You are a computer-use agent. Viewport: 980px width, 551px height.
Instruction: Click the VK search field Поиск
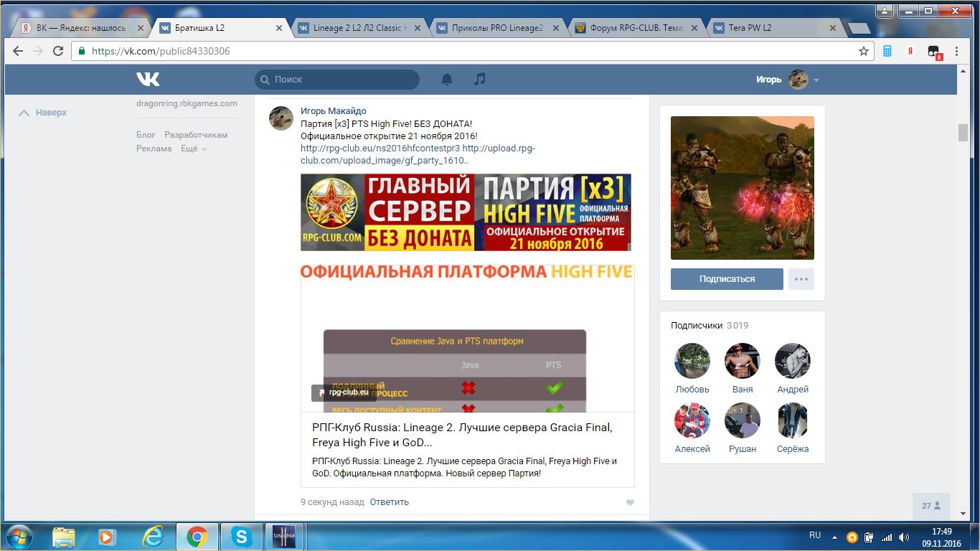[337, 80]
